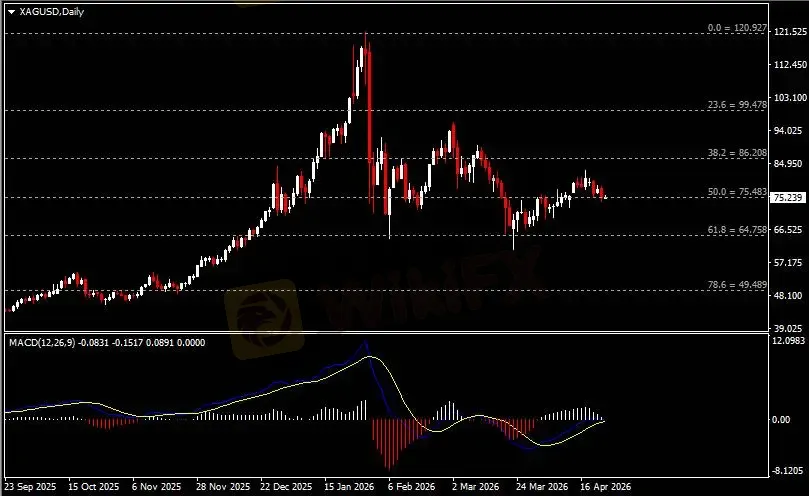Click the 103.100 price scale value
809x496 pixels.
[x=790, y=98]
